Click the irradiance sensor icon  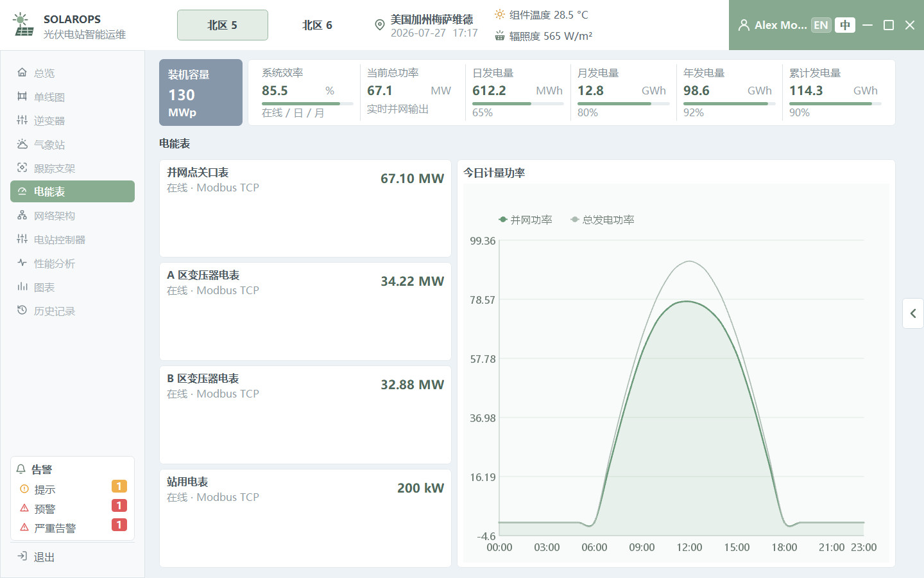point(500,36)
